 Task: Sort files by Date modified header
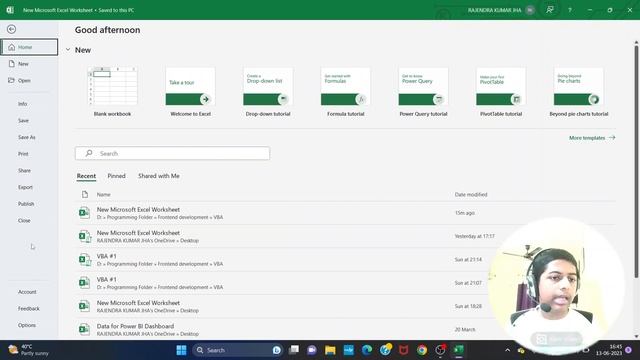click(471, 195)
